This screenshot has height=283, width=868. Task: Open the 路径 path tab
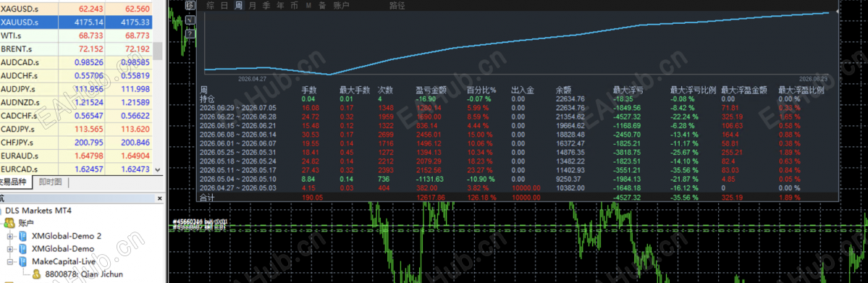(x=397, y=6)
